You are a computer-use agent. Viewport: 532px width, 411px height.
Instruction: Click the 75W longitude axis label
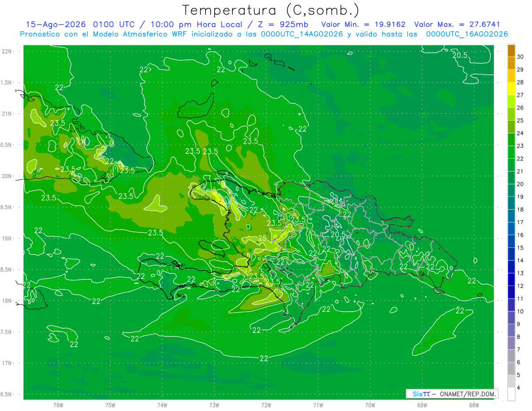[110, 404]
